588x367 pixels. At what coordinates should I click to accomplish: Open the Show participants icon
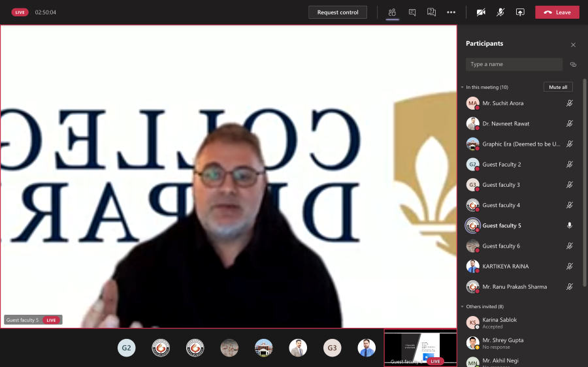tap(392, 12)
